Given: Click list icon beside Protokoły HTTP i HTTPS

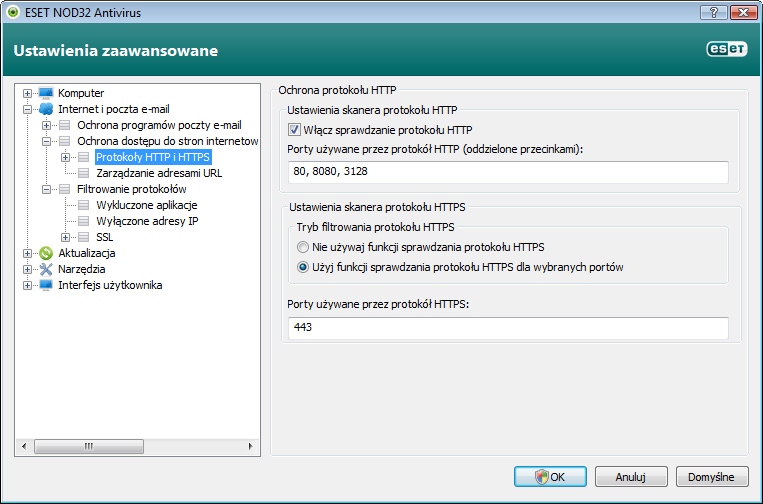Looking at the screenshot, I should click(x=84, y=157).
